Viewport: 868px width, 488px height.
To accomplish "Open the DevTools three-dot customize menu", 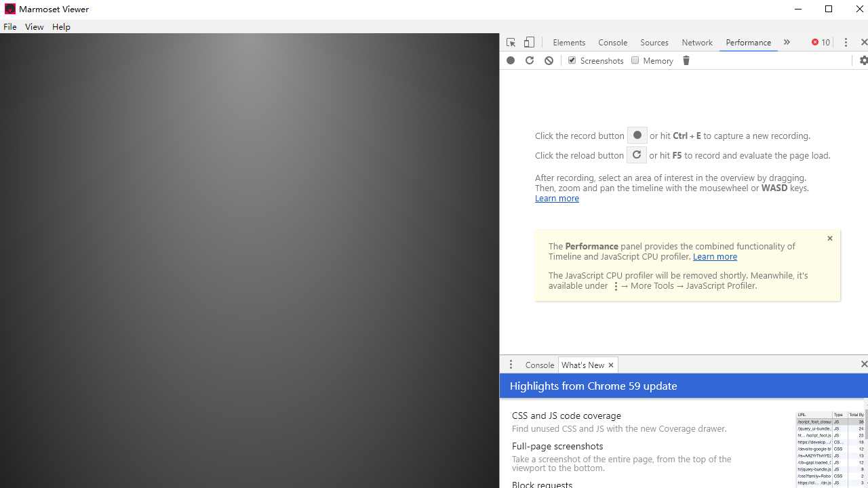I will 846,42.
